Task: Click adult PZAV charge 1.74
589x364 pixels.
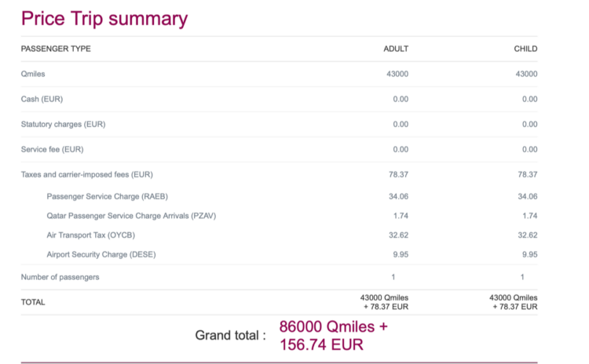Action: pos(401,216)
